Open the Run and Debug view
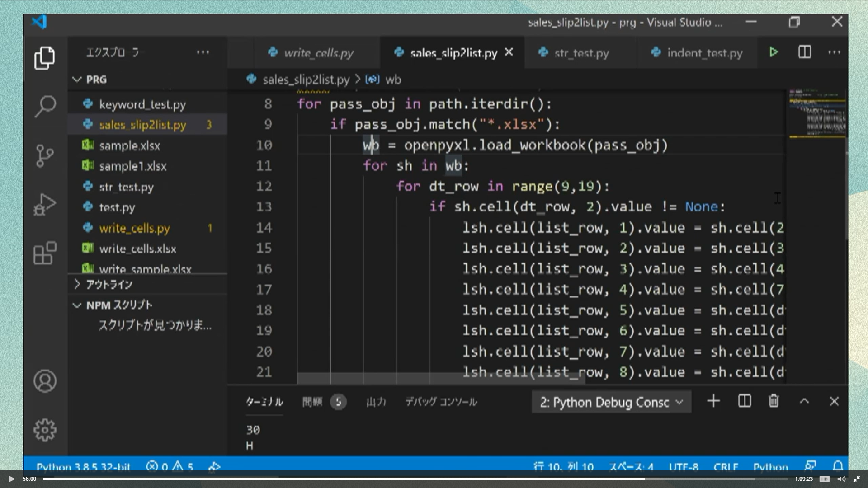Viewport: 868px width, 488px height. pos(44,204)
